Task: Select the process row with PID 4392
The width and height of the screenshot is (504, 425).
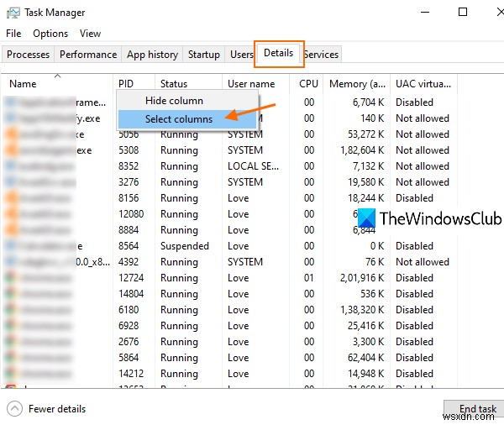Action: tap(228, 262)
